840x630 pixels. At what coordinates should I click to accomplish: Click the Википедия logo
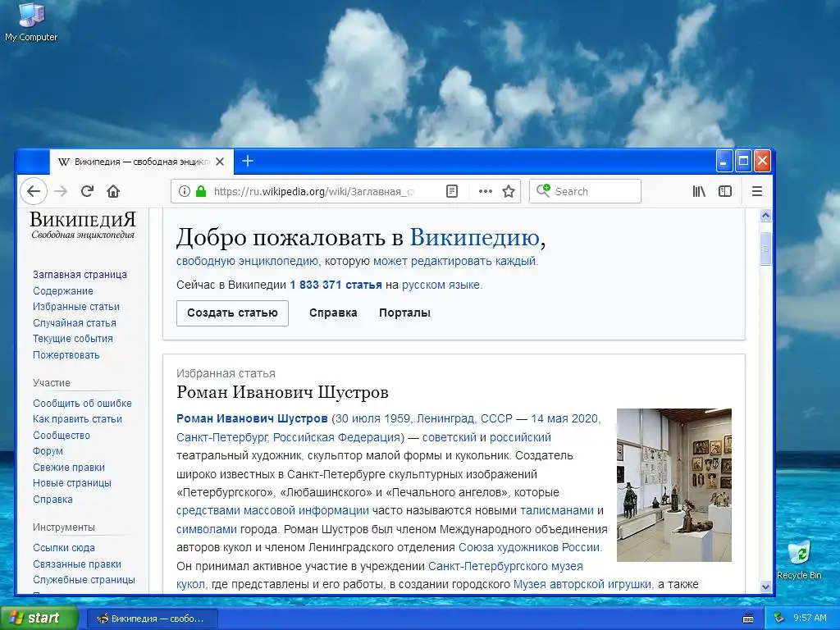[83, 225]
